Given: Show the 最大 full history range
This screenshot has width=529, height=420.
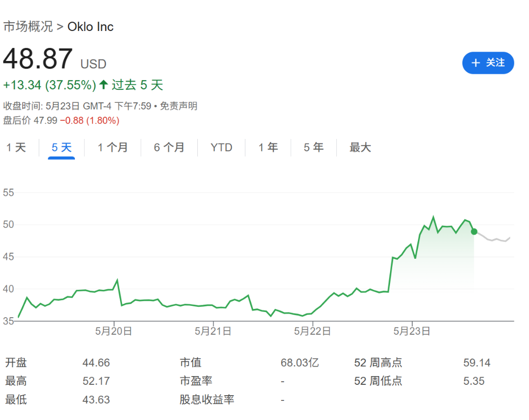Looking at the screenshot, I should tap(360, 148).
